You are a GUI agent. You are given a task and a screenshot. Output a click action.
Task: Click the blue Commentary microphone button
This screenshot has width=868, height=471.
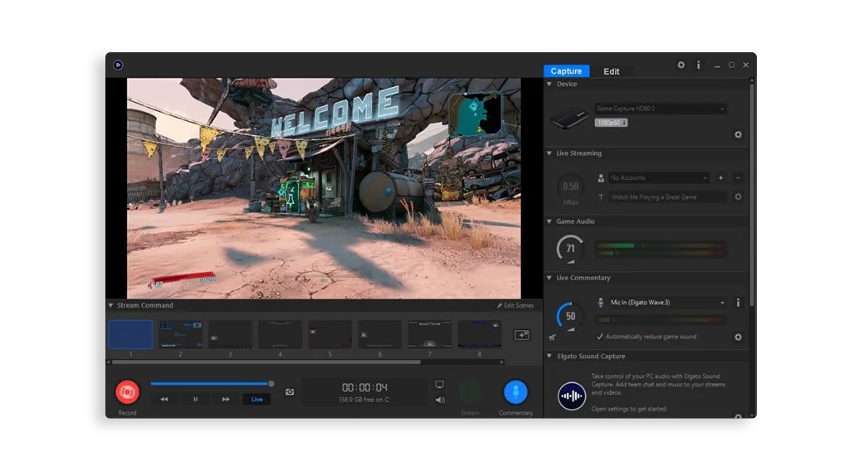[x=515, y=392]
